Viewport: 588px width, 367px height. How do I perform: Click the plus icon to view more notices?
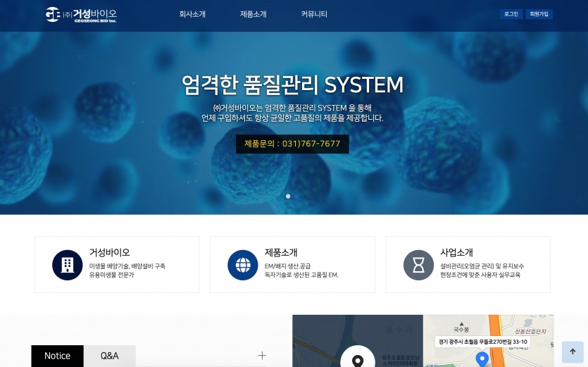point(262,355)
